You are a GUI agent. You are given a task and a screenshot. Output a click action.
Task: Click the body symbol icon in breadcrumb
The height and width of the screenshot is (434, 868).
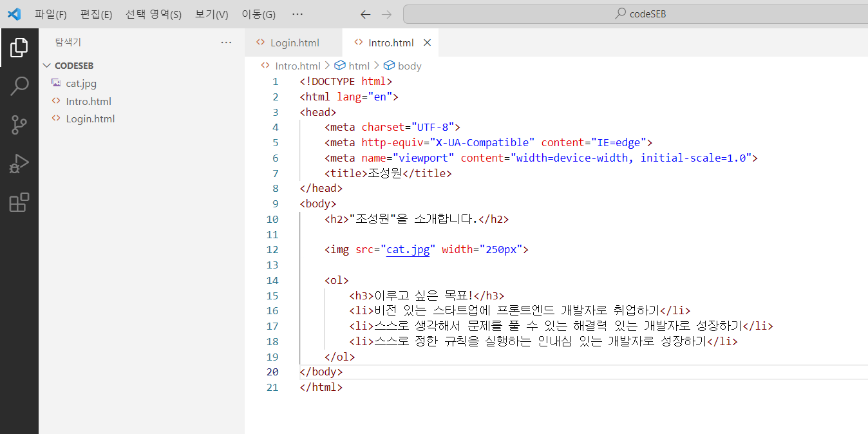[x=389, y=66]
